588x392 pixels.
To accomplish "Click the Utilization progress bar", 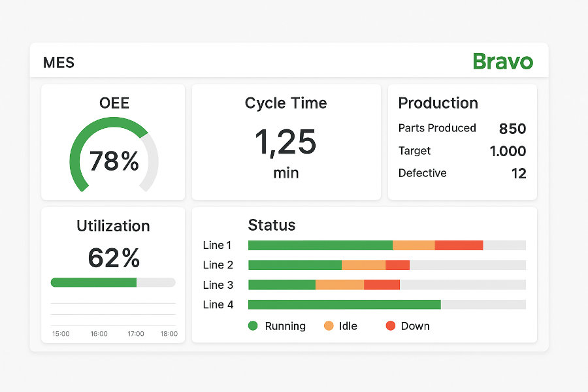I will (x=112, y=282).
